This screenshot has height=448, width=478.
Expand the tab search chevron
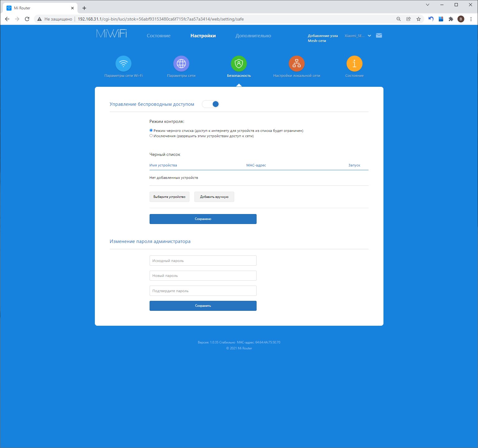click(x=428, y=5)
